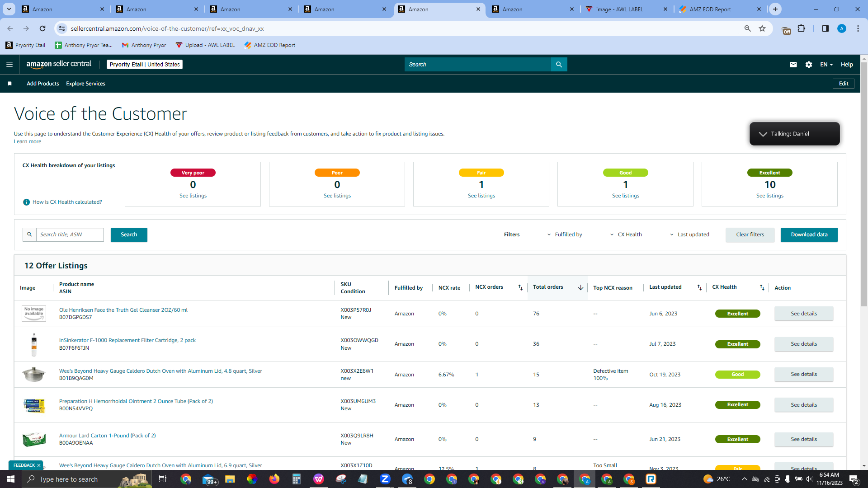Switch to the AMZ EOD Report tab
Viewport: 868px width, 488px height.
click(721, 9)
